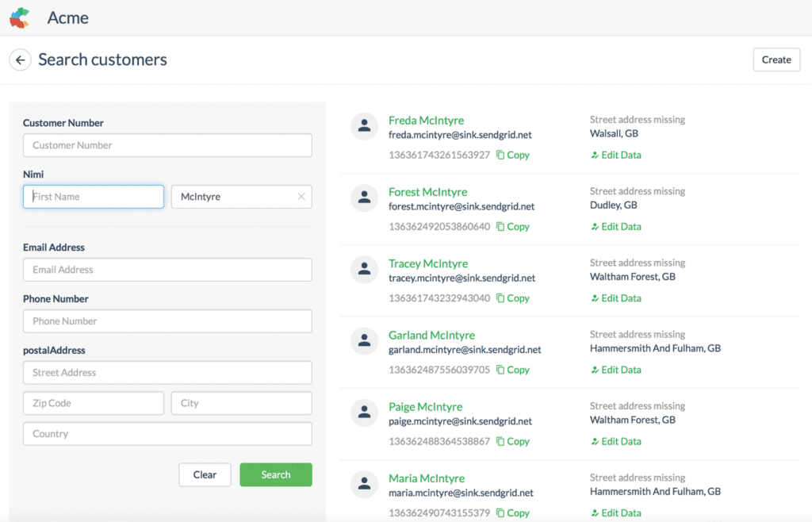Screen dimensions: 812x522
Task: Focus the City input field
Action: pos(241,404)
